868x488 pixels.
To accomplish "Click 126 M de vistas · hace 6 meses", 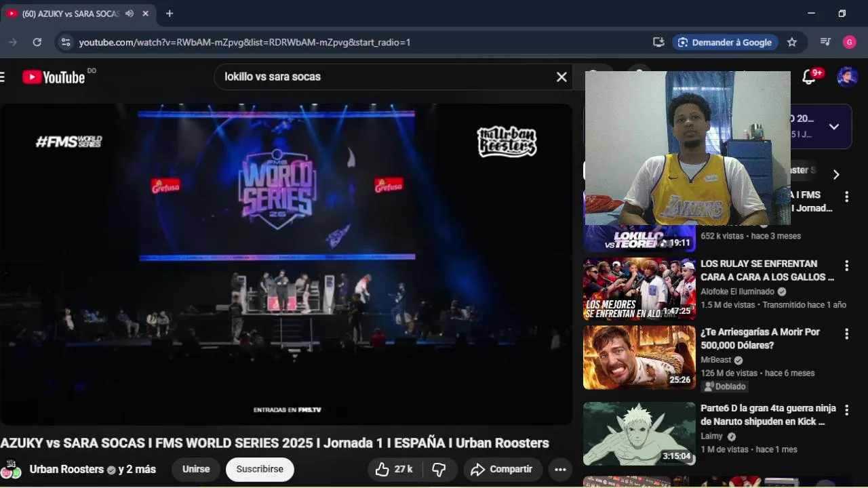I will pyautogui.click(x=757, y=373).
